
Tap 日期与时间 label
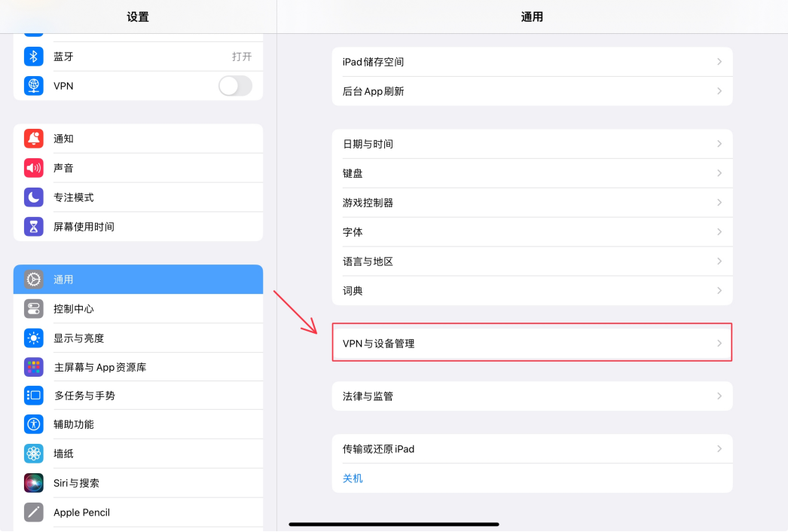tap(368, 145)
